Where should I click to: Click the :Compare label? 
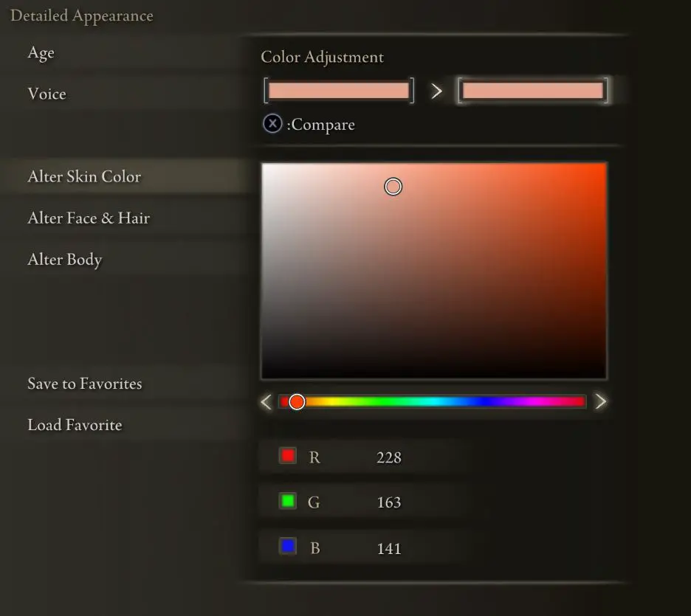pyautogui.click(x=320, y=125)
